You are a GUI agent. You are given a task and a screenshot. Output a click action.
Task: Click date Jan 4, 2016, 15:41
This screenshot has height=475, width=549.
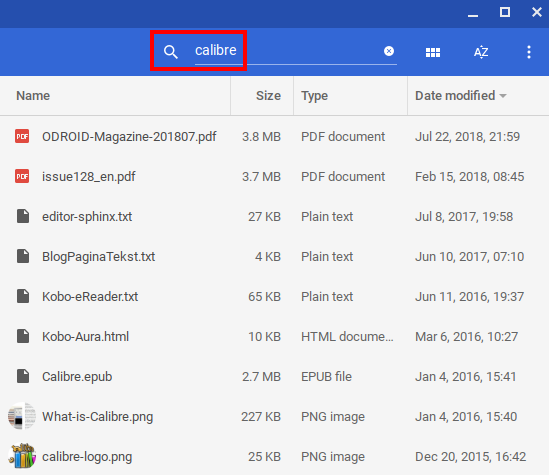pyautogui.click(x=466, y=377)
